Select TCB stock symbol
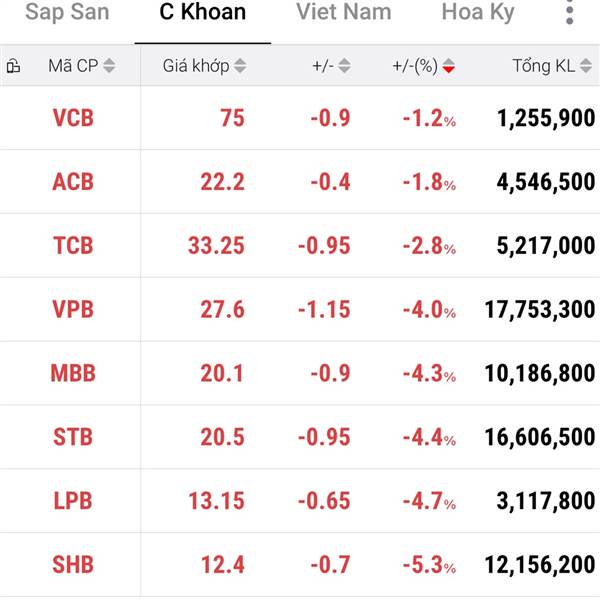Viewport: 600px width, 600px height. click(73, 246)
